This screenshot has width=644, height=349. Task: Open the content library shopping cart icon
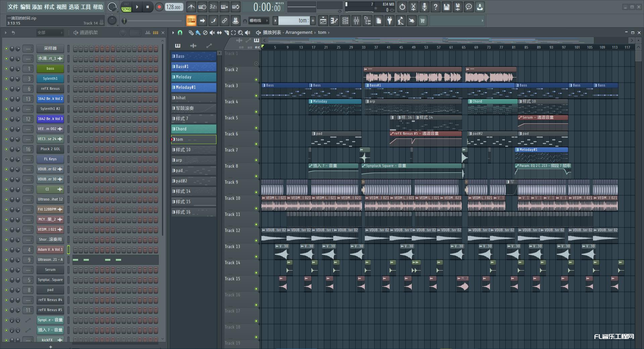423,21
